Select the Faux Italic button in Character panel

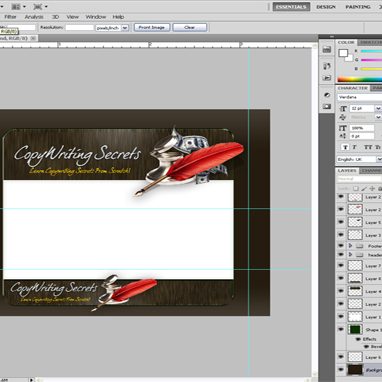pyautogui.click(x=354, y=147)
